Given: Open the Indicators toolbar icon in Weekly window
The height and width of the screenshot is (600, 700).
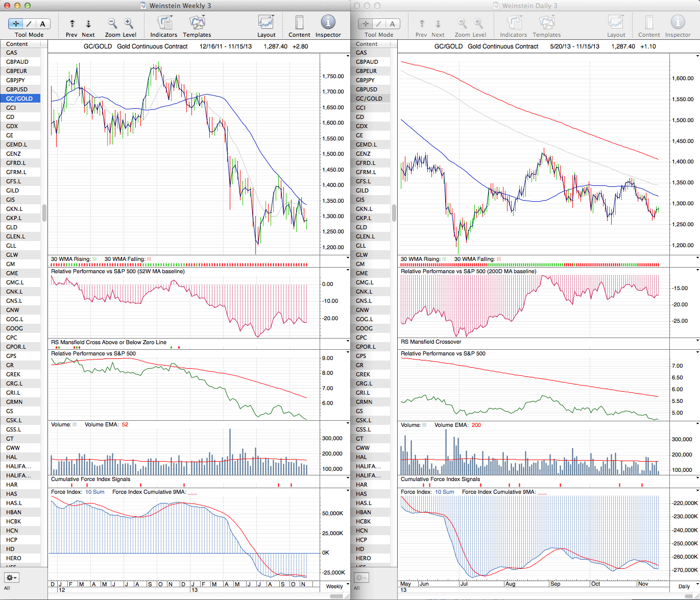Looking at the screenshot, I should (x=164, y=23).
